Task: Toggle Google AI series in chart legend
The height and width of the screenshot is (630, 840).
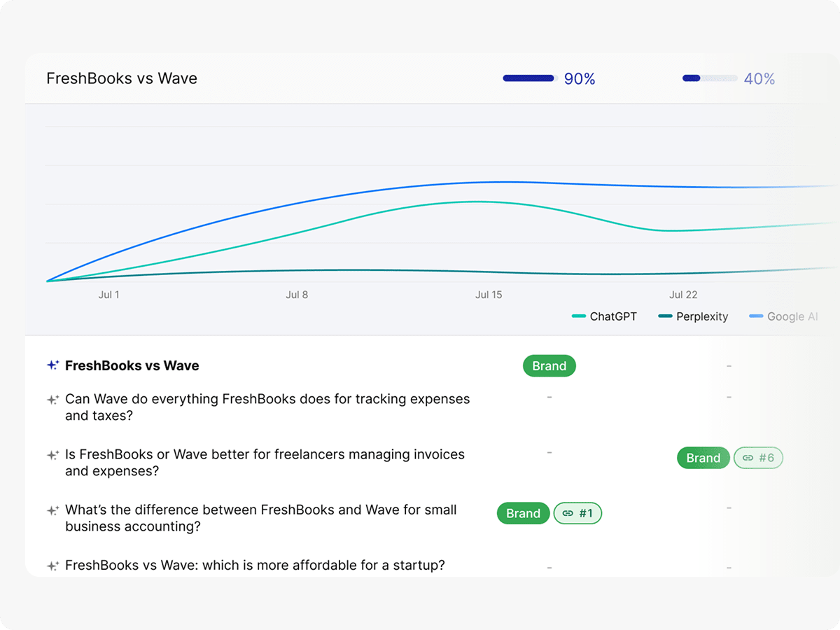Action: coord(783,316)
